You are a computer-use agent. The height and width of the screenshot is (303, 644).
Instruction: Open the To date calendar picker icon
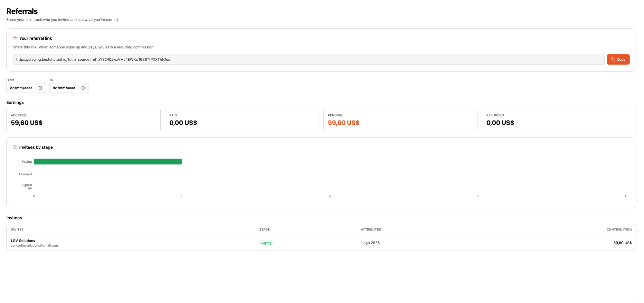[x=83, y=88]
